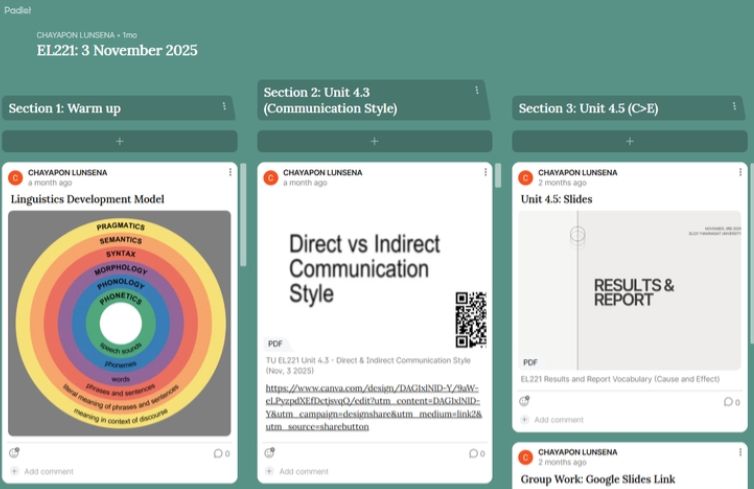Open more actions on Direct vs Indirect post
This screenshot has width=754, height=489.
coord(485,172)
